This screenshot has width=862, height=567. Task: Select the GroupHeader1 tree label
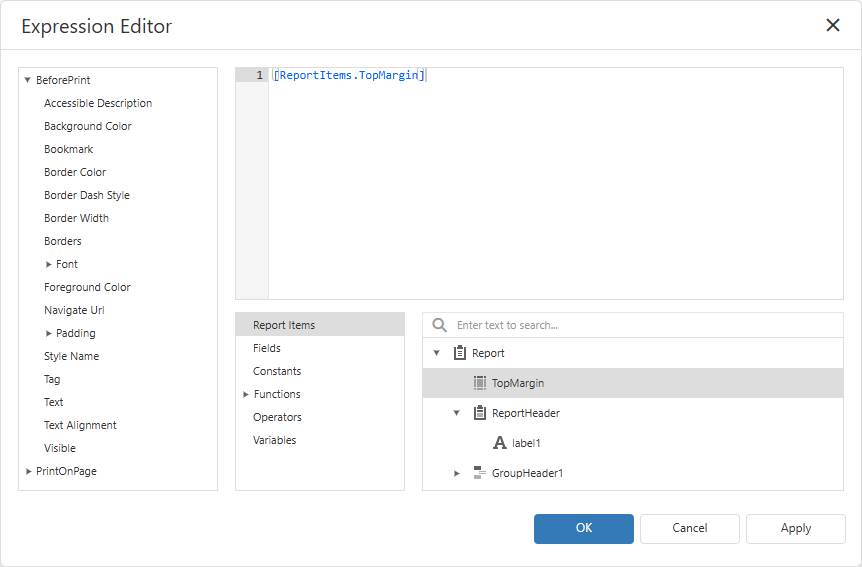(527, 473)
